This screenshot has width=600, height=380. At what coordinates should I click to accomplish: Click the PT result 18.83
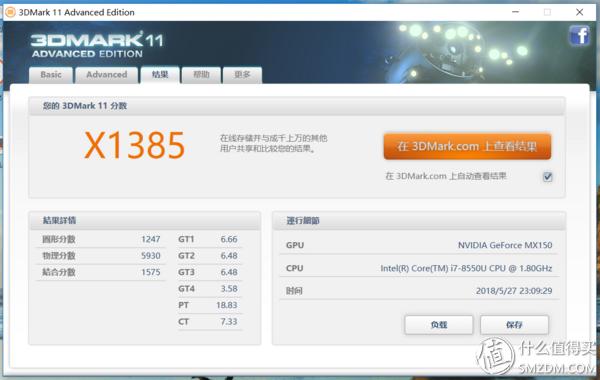(x=227, y=305)
